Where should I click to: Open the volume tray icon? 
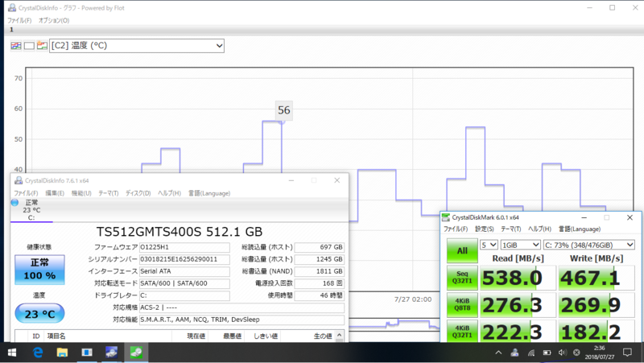pos(562,353)
